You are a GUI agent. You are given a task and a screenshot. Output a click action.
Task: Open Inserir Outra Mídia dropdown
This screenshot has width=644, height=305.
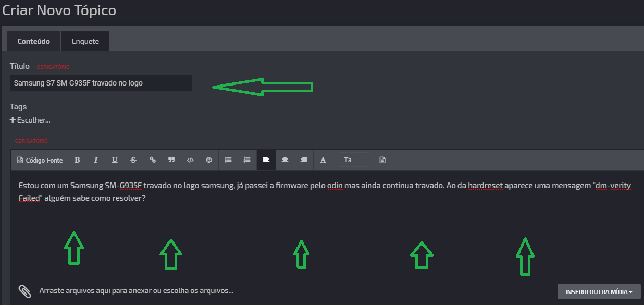coord(599,291)
